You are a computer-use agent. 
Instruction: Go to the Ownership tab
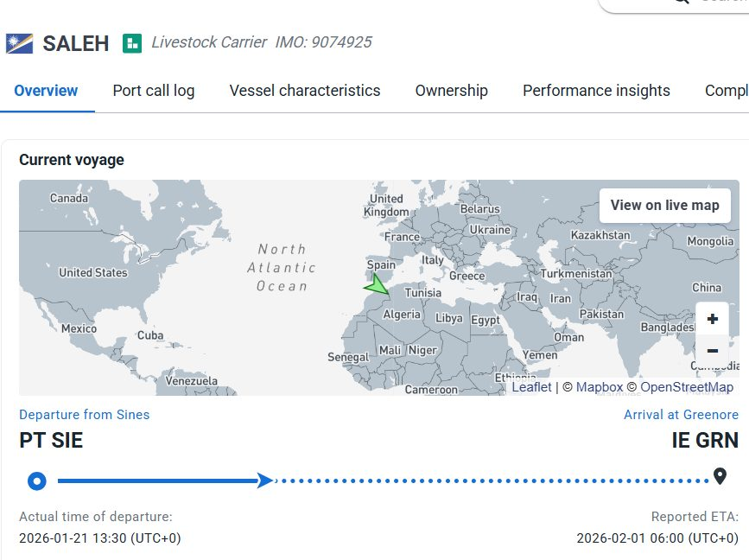452,90
